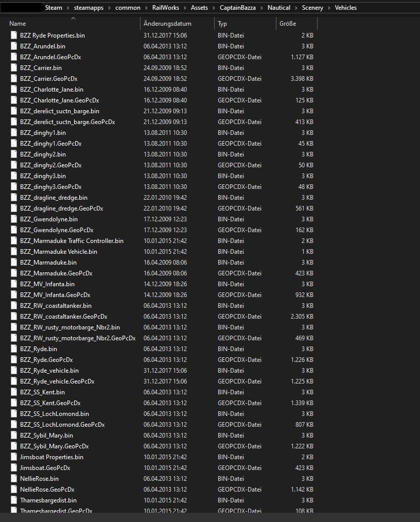Sort files by the Änderungsdatum column
Image resolution: width=420 pixels, height=522 pixels.
(168, 24)
